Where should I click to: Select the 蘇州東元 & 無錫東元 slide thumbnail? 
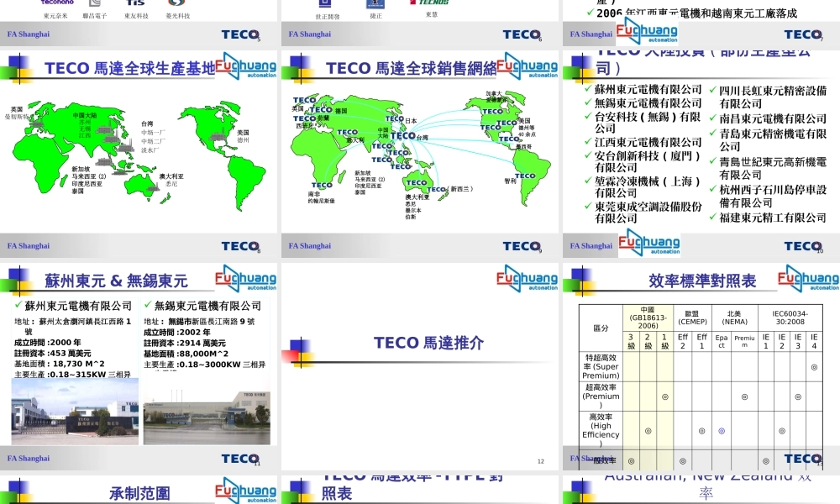pos(139,366)
